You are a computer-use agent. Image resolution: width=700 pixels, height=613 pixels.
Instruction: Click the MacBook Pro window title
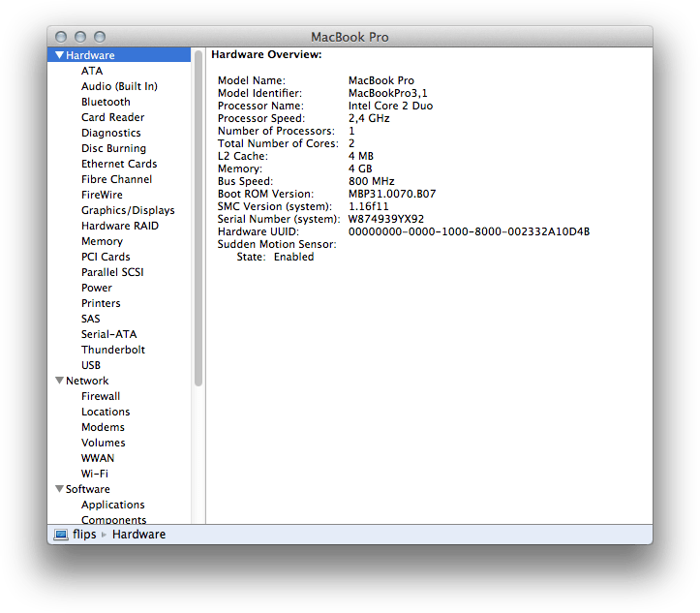coord(350,37)
